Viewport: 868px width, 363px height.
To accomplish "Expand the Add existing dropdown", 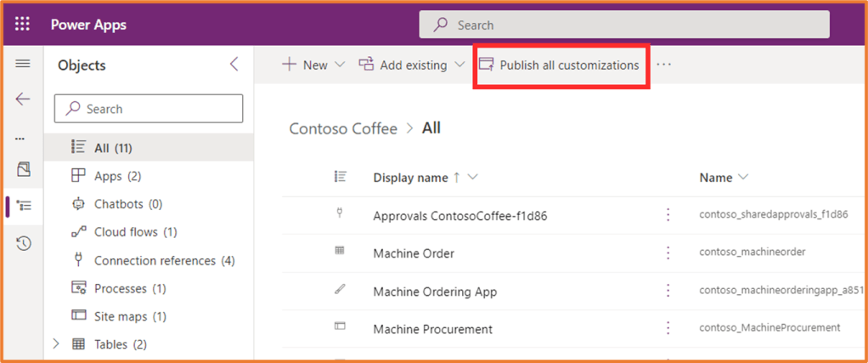I will pos(412,65).
